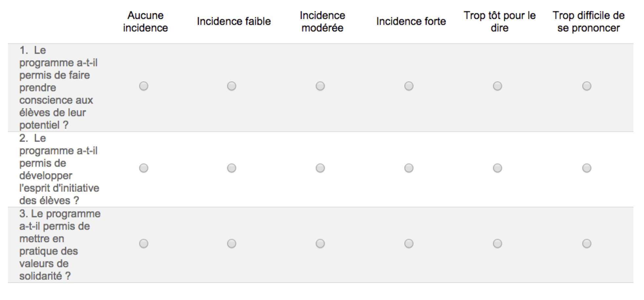Select 'Aucune incidence' for question 2
The height and width of the screenshot is (300, 644).
[144, 168]
